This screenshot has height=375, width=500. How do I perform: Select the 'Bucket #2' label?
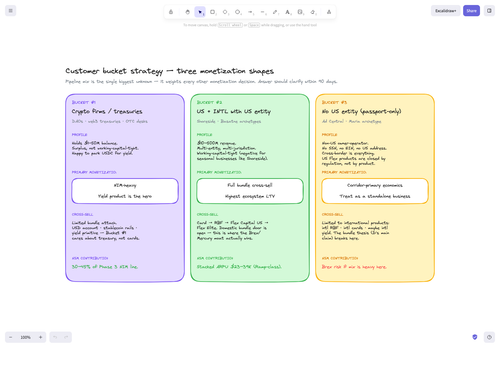coord(209,102)
